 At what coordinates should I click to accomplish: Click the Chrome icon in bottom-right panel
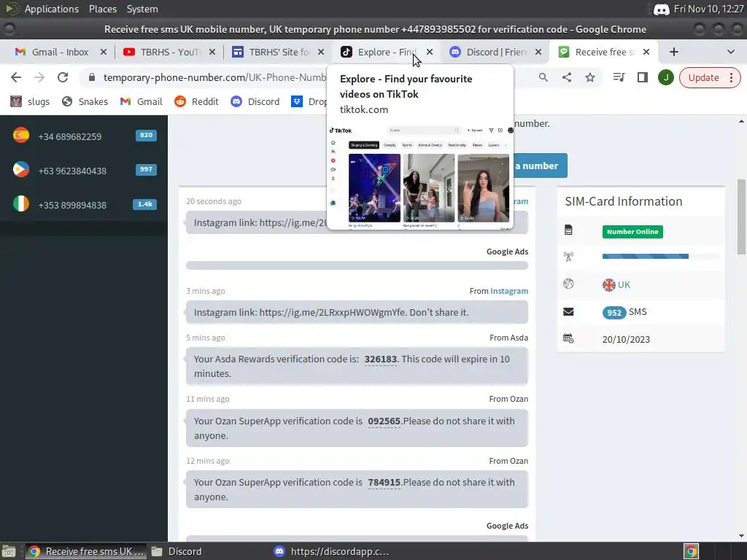pyautogui.click(x=691, y=551)
